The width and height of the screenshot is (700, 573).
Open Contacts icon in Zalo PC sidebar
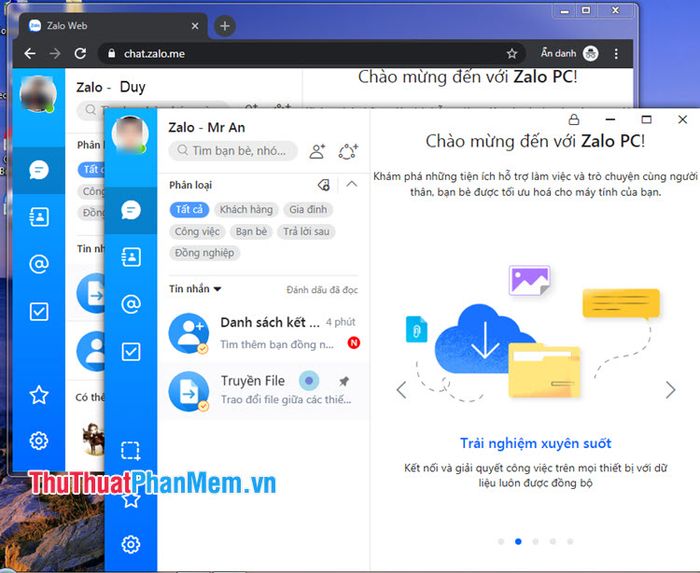(x=131, y=257)
